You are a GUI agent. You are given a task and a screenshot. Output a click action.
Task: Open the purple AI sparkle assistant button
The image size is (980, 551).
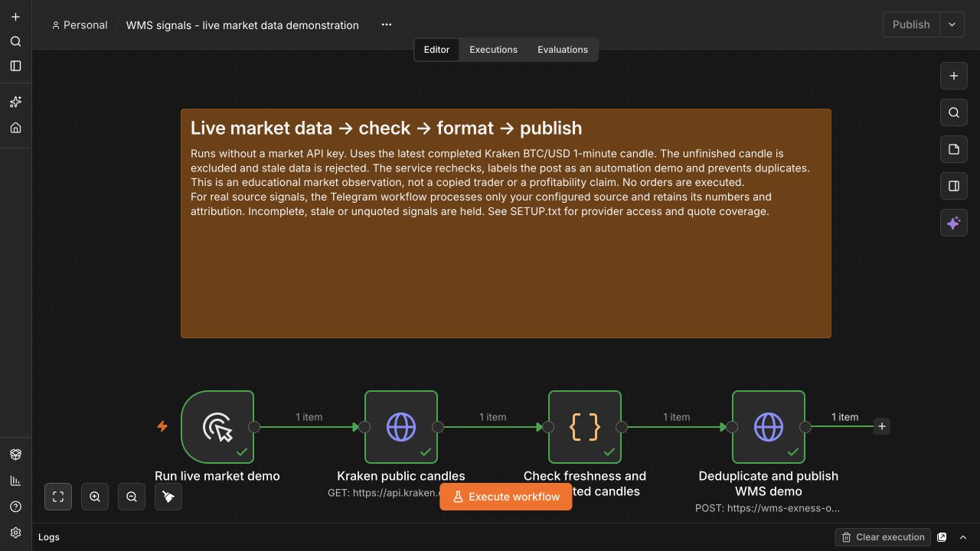954,223
